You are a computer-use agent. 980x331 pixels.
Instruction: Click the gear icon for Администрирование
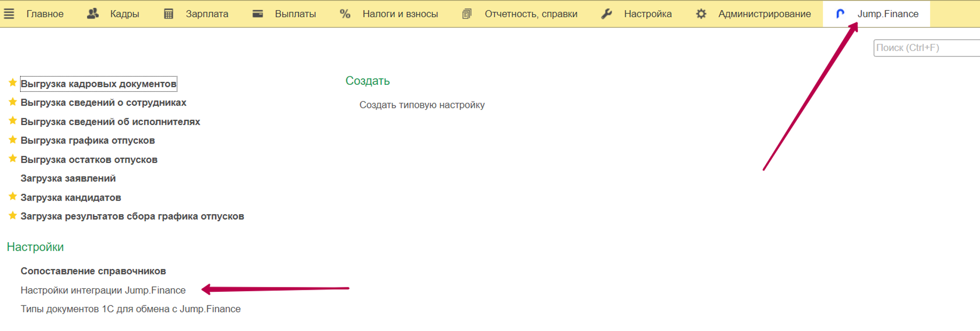(x=701, y=14)
